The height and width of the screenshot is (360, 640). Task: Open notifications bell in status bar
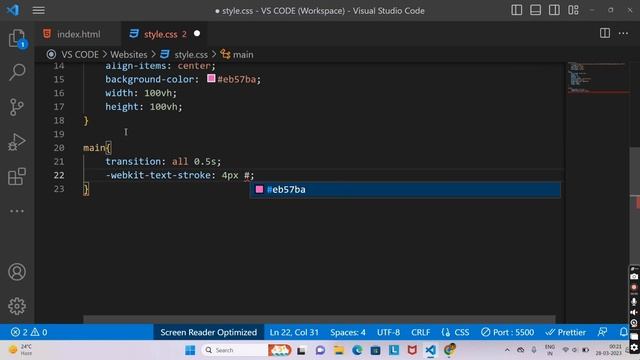point(623,332)
